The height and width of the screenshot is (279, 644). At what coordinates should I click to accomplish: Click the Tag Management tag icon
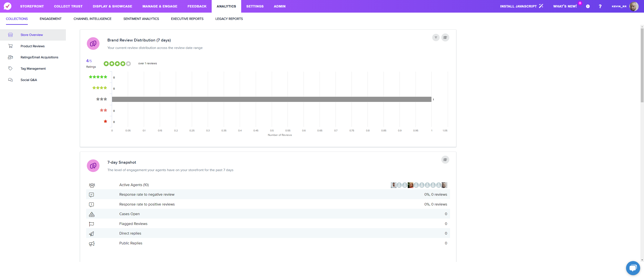[x=10, y=68]
